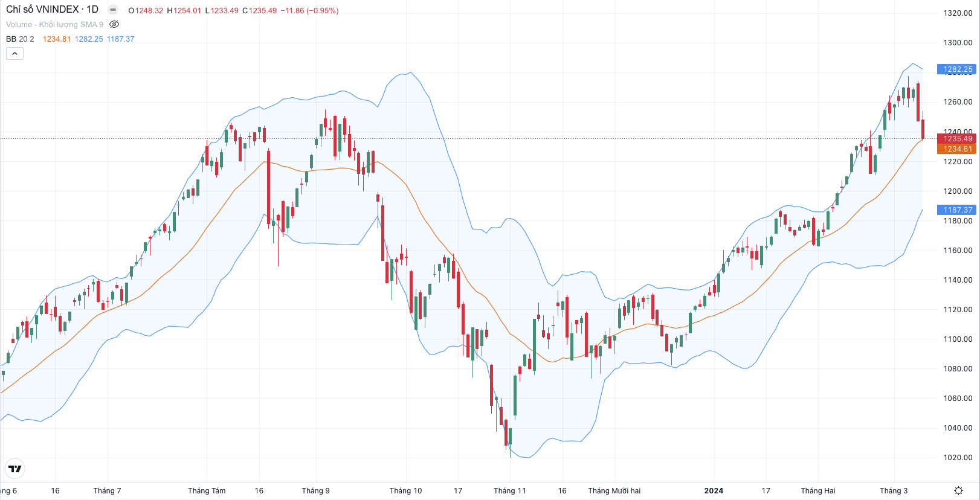This screenshot has width=980, height=500.
Task: Click the Tháng 7 time axis label
Action: click(x=107, y=491)
